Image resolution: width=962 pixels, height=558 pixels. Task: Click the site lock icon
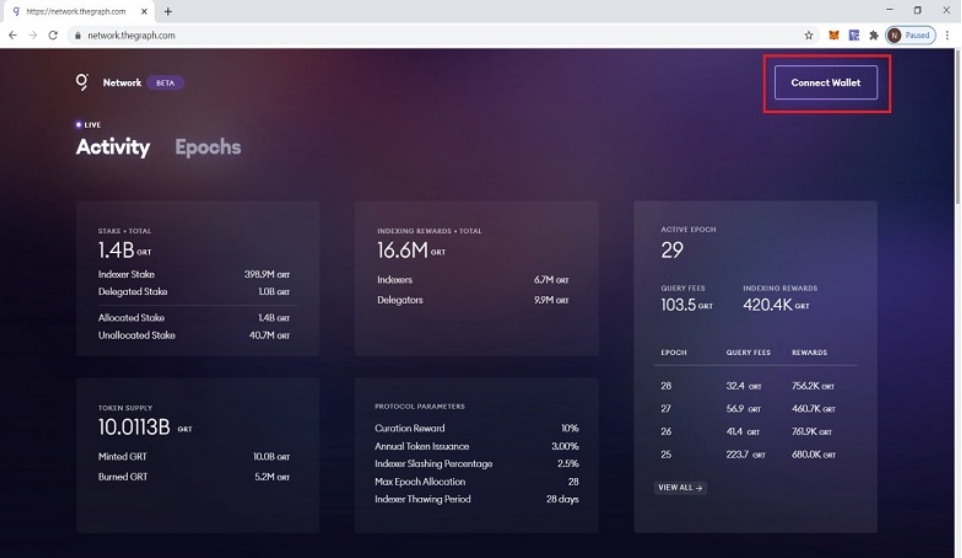[x=77, y=36]
